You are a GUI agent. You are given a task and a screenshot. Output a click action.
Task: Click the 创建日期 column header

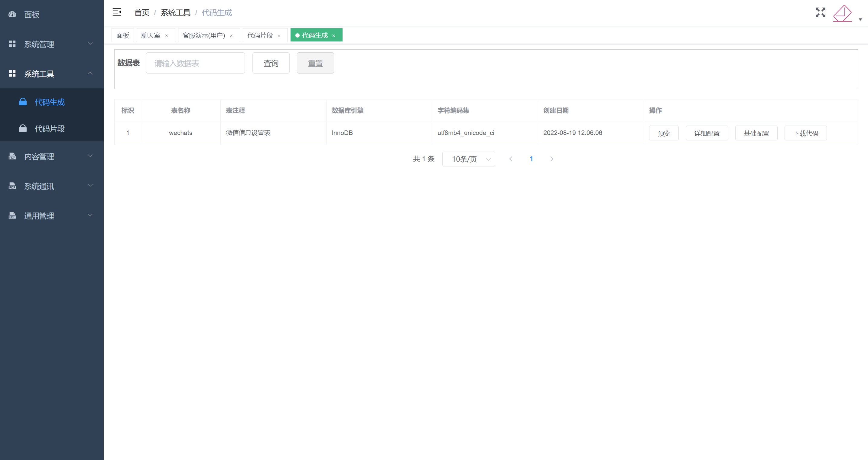(591, 111)
